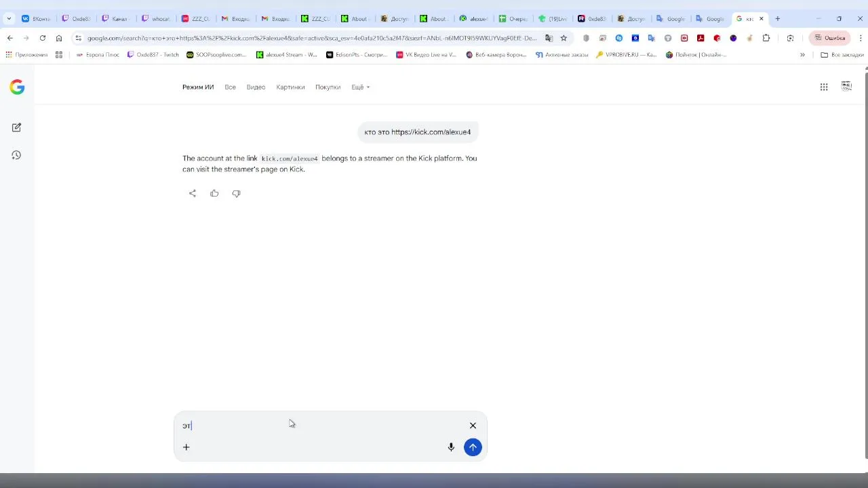Give thumbs up to the response
This screenshot has height=488, width=868.
(214, 193)
